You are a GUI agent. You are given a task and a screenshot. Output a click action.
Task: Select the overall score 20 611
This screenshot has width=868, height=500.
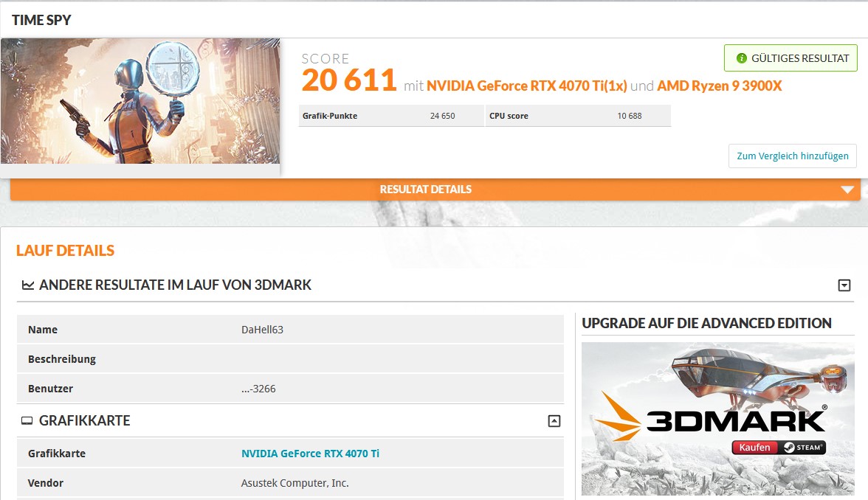[348, 80]
